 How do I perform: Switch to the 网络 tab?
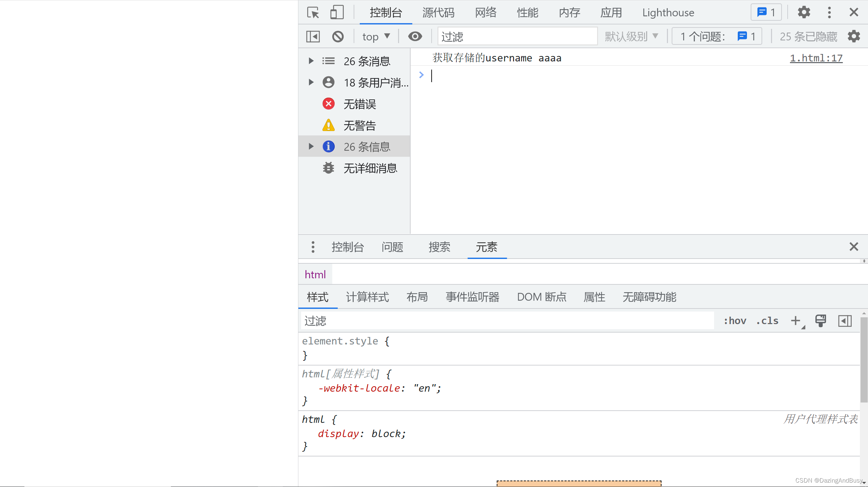[485, 13]
